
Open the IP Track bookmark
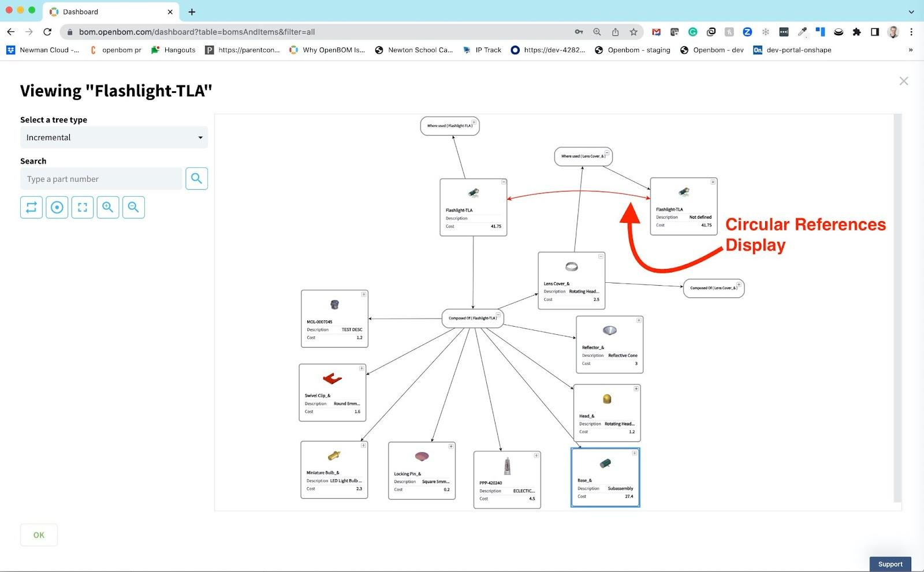coord(482,50)
